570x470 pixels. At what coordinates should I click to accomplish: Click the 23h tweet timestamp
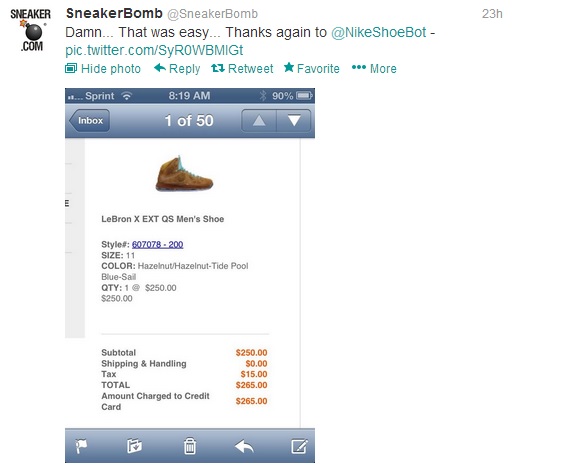point(492,14)
